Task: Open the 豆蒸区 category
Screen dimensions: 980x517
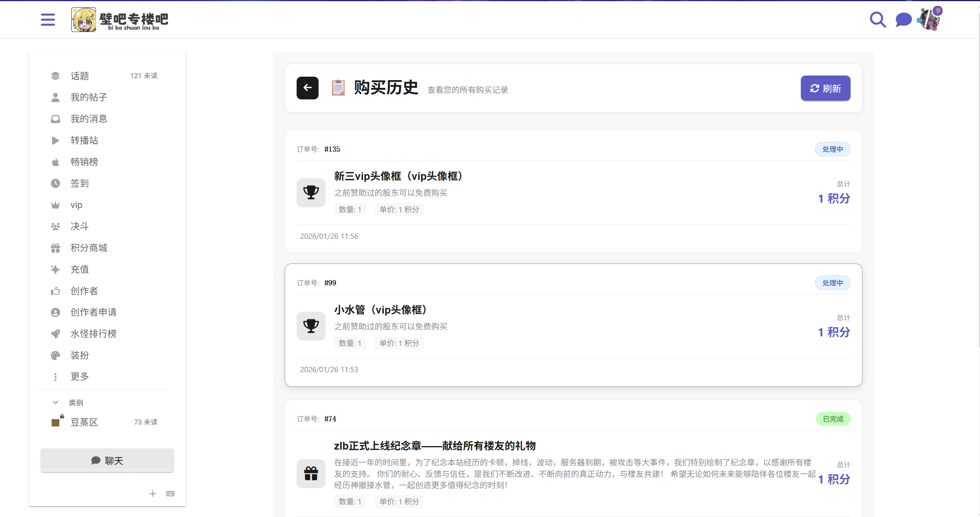Action: point(84,422)
